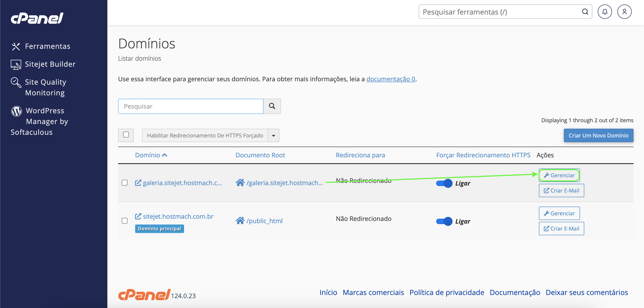Sort by the Domínio column

pos(151,155)
